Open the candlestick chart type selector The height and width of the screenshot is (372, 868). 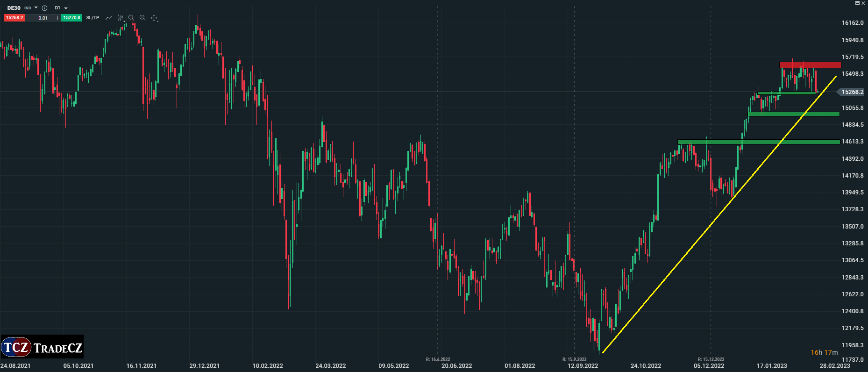coord(121,18)
